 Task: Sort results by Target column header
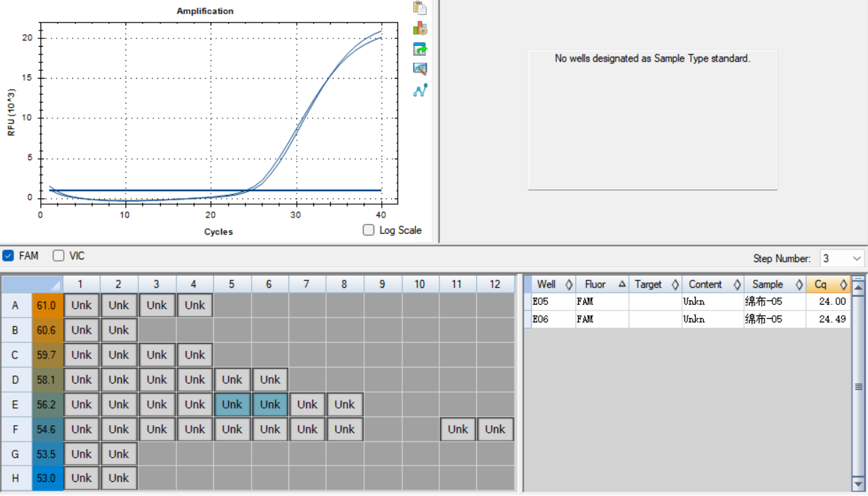tap(655, 284)
